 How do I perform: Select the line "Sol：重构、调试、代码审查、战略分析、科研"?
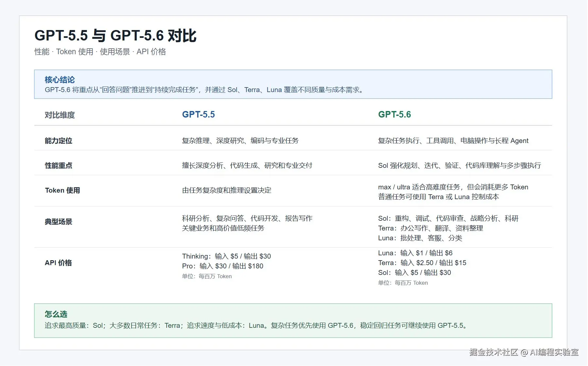point(448,218)
